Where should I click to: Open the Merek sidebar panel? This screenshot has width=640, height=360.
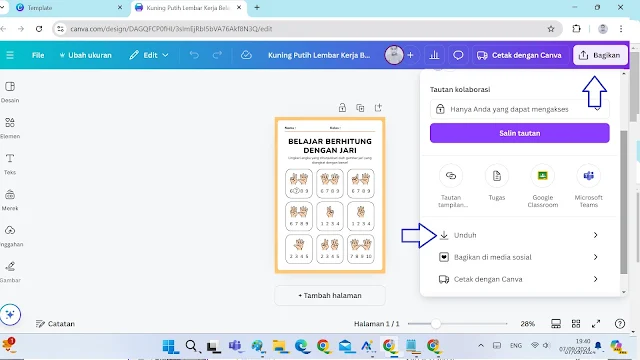10,200
